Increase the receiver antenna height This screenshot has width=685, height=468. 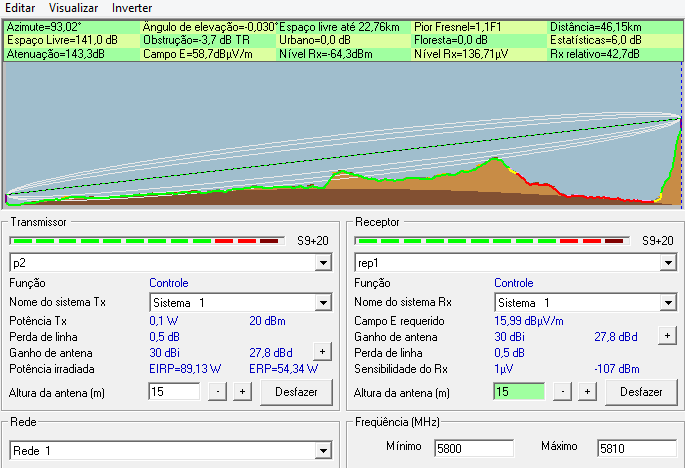(588, 392)
